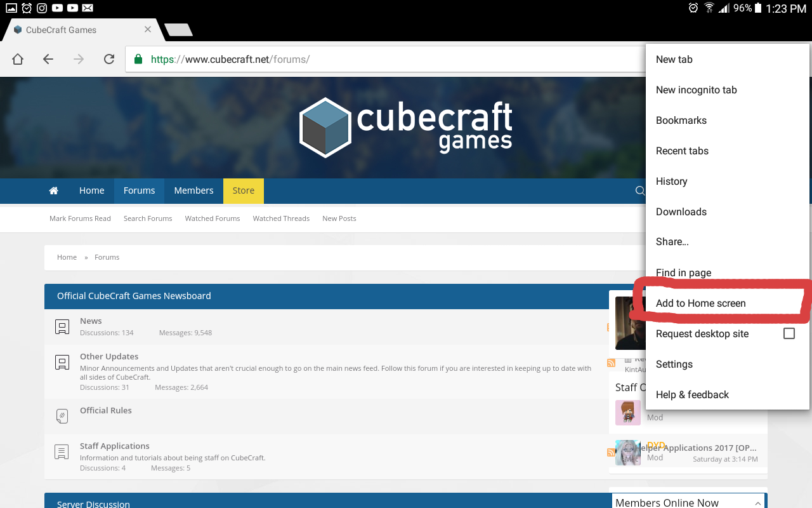Click New Posts link

339,218
